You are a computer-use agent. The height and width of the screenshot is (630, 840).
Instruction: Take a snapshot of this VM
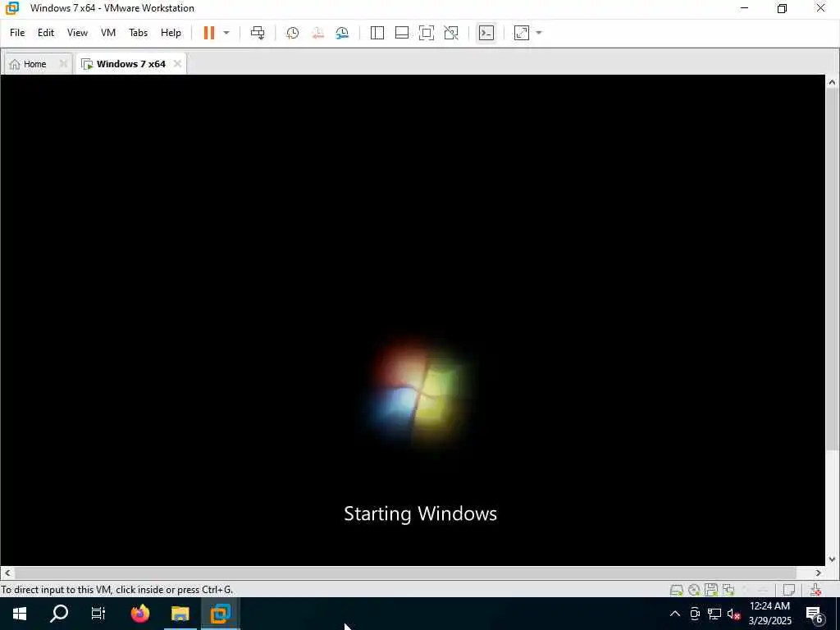293,33
